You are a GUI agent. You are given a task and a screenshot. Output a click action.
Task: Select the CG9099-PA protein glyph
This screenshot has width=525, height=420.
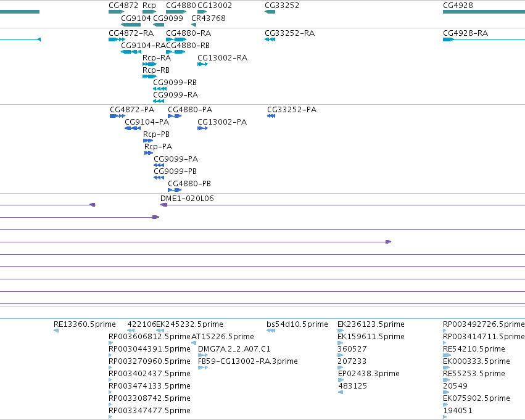(159, 165)
